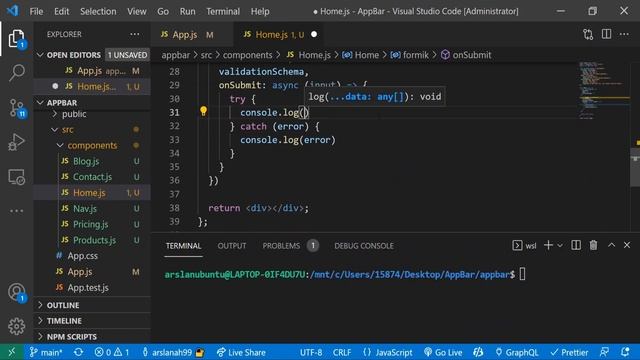The width and height of the screenshot is (640, 360).
Task: Change UTF-8 file encoding
Action: 311,352
